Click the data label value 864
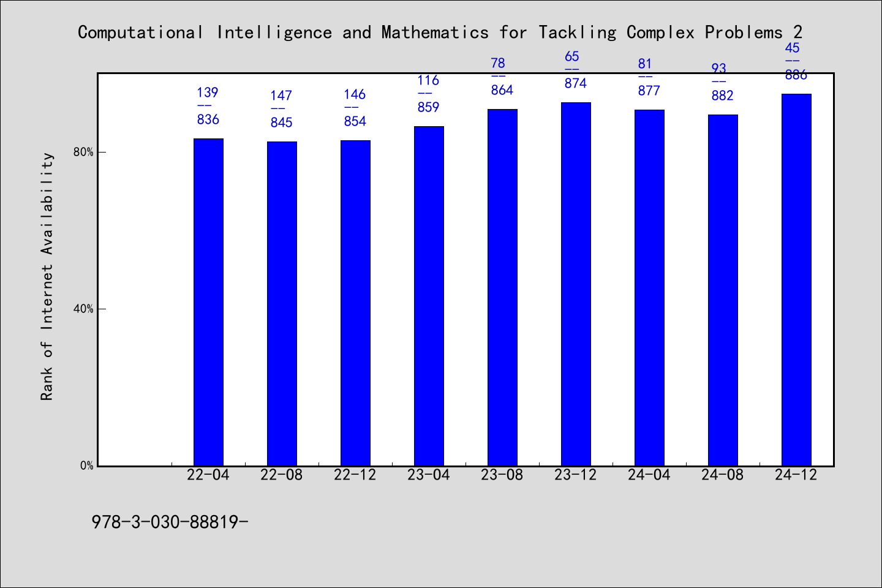The height and width of the screenshot is (588, 882). (502, 90)
